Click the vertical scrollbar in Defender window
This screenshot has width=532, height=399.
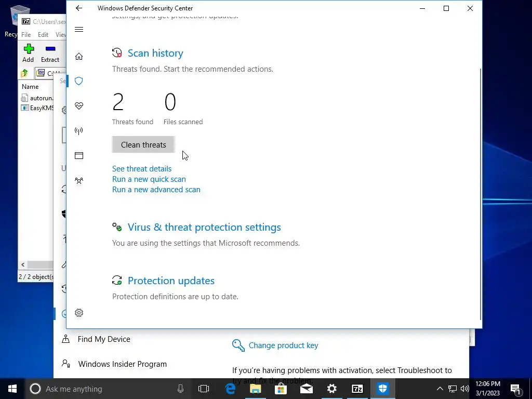point(480,194)
